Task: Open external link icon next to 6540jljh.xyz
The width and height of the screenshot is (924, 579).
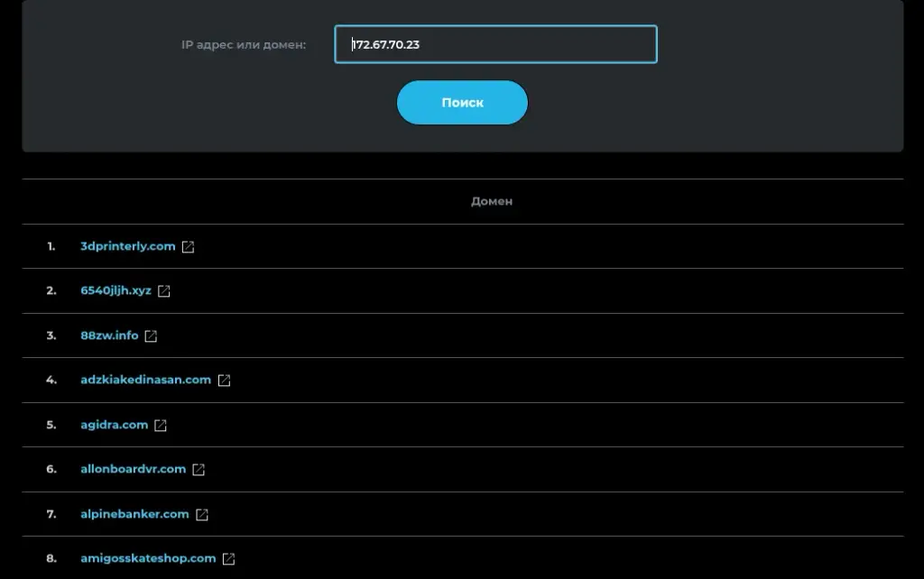Action: click(164, 291)
